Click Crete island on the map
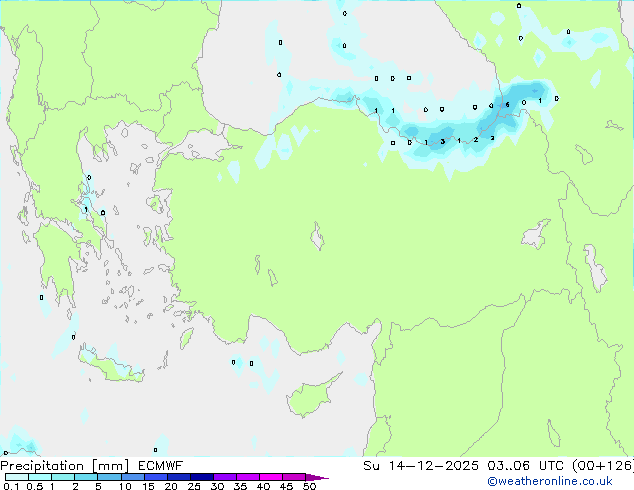The image size is (634, 490). tap(111, 366)
